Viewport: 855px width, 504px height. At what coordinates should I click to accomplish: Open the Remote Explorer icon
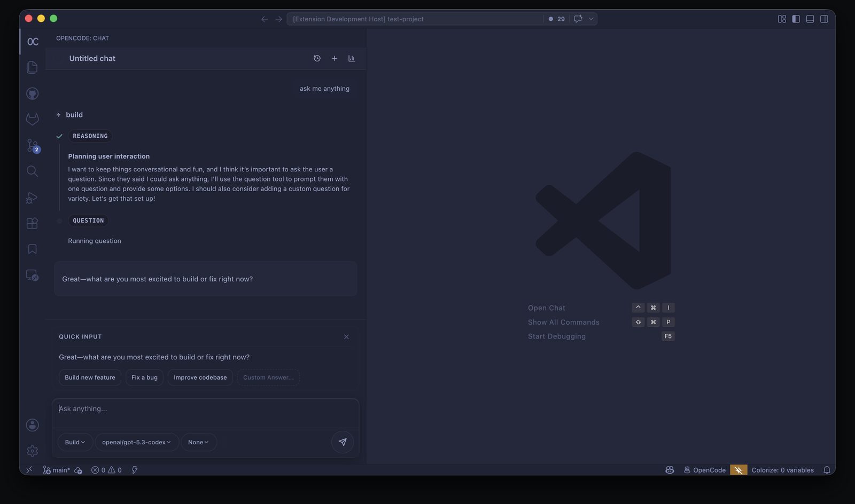pos(33,275)
